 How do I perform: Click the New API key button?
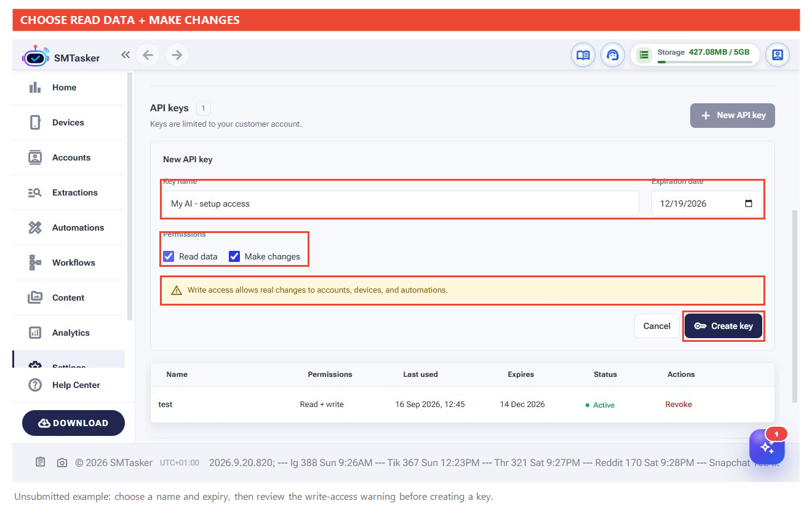click(733, 115)
